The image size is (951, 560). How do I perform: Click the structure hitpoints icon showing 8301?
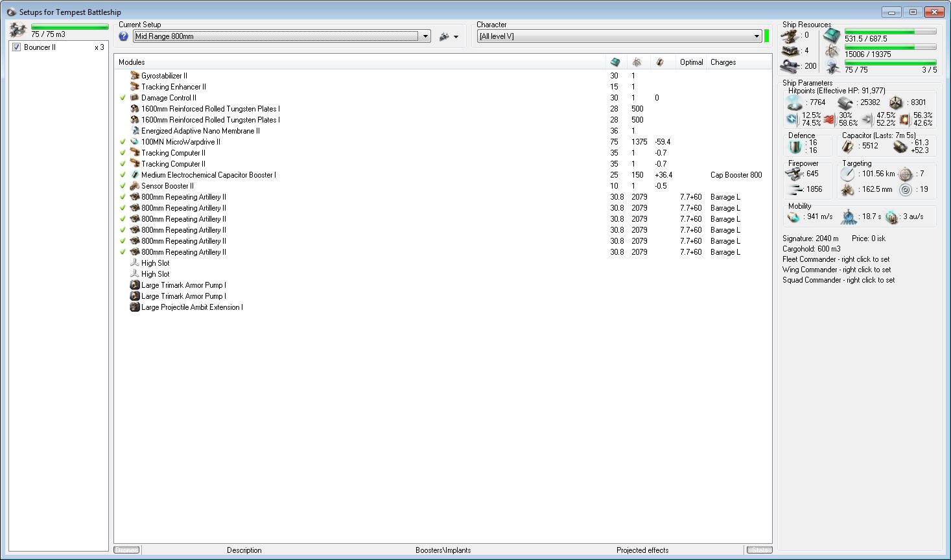(x=896, y=102)
